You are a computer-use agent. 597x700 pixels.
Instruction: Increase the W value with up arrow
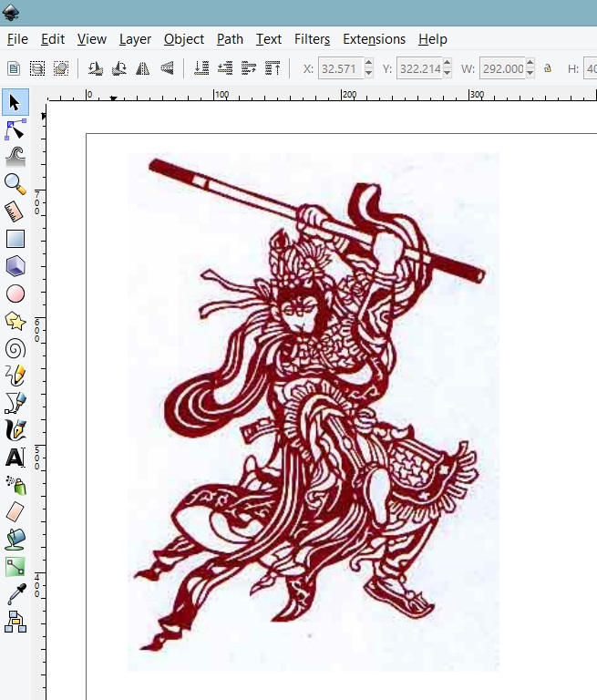pos(530,63)
